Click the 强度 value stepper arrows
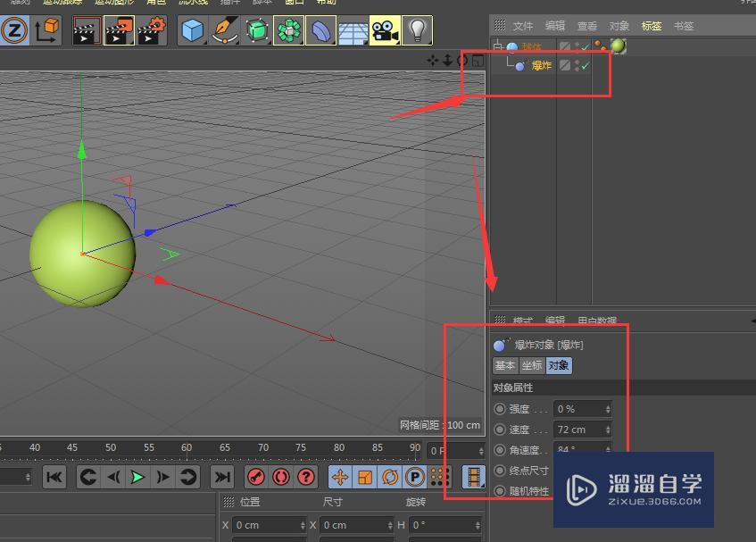The height and width of the screenshot is (542, 756). 608,409
